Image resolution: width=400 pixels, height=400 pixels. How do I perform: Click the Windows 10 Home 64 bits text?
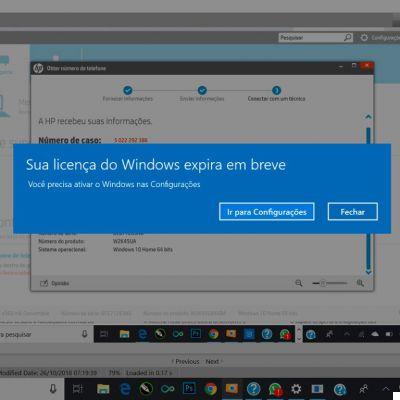pos(143,249)
